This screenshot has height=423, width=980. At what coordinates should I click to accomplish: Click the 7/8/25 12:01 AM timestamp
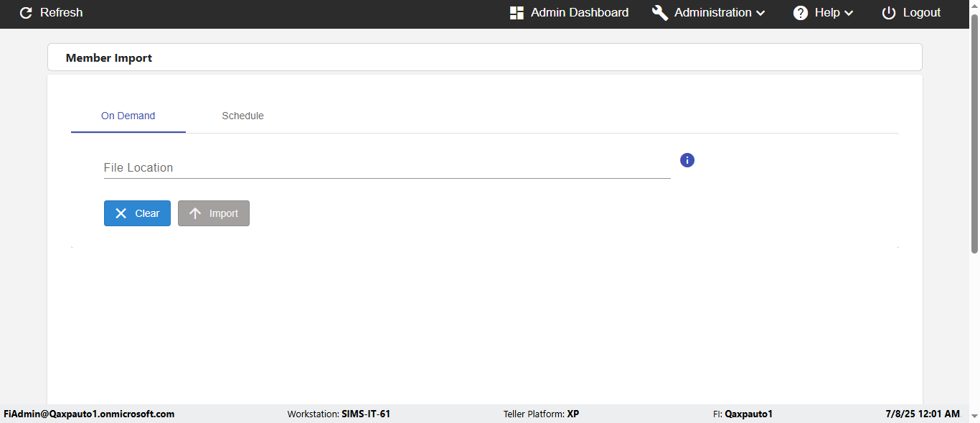tap(923, 414)
